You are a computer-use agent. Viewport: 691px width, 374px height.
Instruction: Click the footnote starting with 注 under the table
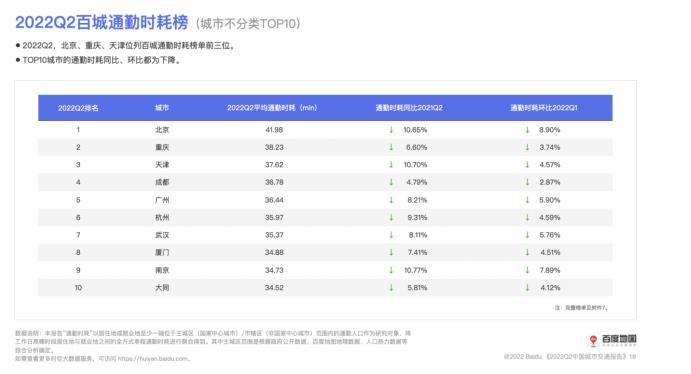[x=581, y=308]
